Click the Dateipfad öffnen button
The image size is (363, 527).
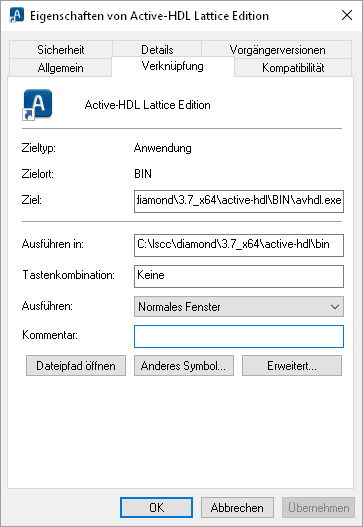pyautogui.click(x=76, y=366)
